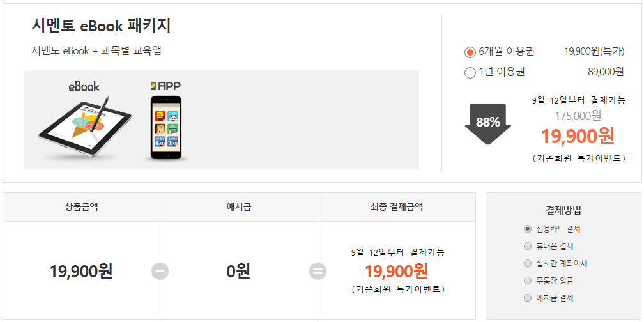
Task: Select the 6개월 이용권 radio option
Action: tap(470, 52)
